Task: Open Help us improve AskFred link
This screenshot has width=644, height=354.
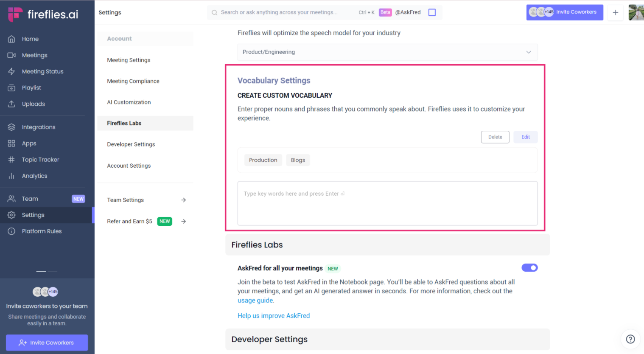Action: point(274,316)
